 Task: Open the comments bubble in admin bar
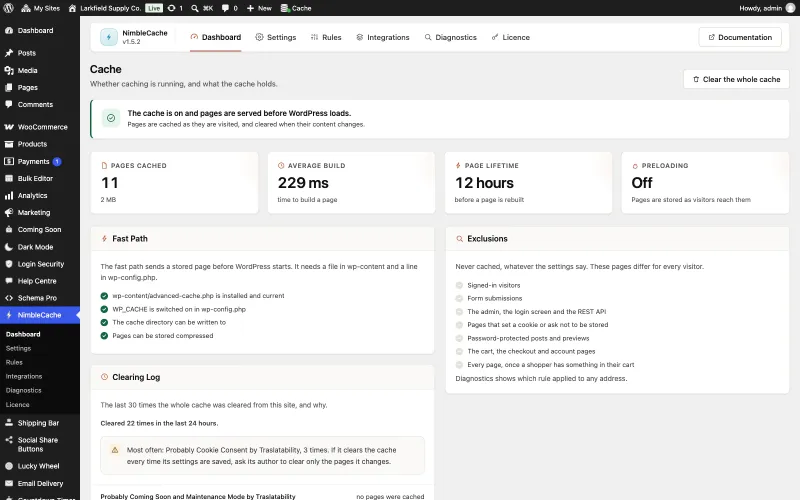click(230, 8)
